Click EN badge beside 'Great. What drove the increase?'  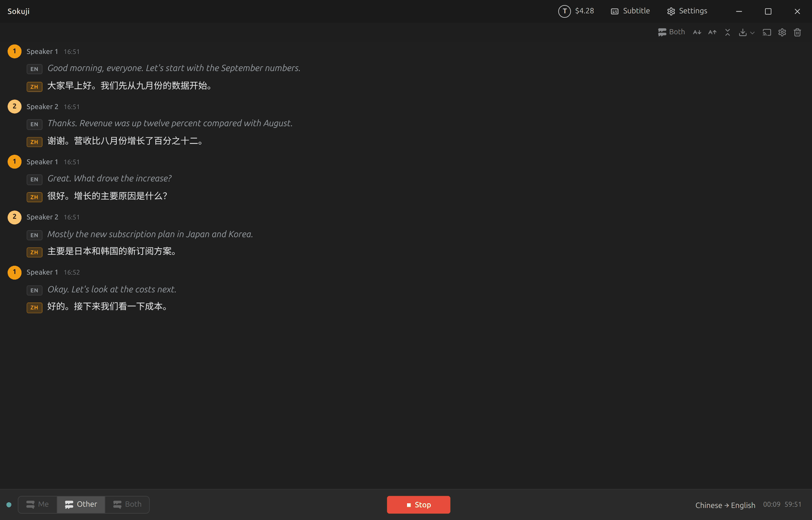click(x=34, y=180)
